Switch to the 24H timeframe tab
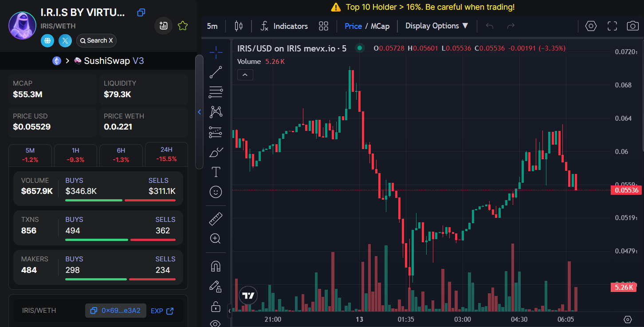 166,154
